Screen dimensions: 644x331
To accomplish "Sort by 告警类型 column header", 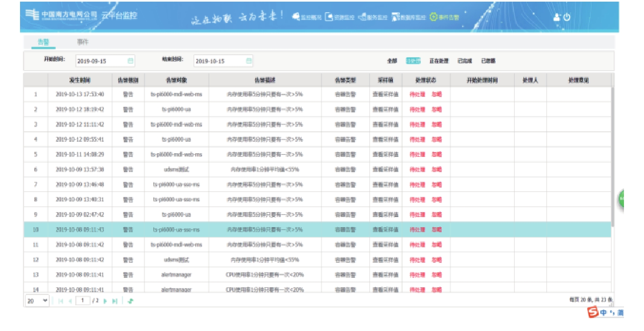I will [x=345, y=80].
